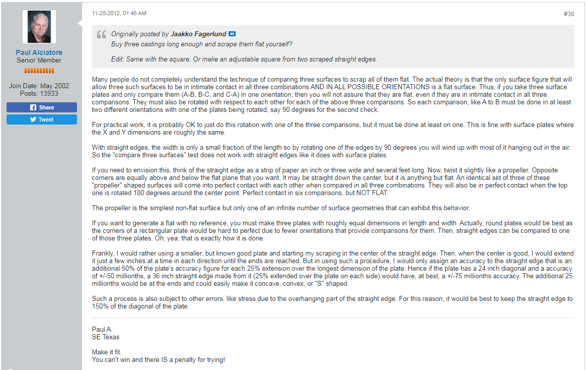Open Paul Alciatore's profile via username
Image resolution: width=588 pixels, height=370 pixels.
click(39, 52)
